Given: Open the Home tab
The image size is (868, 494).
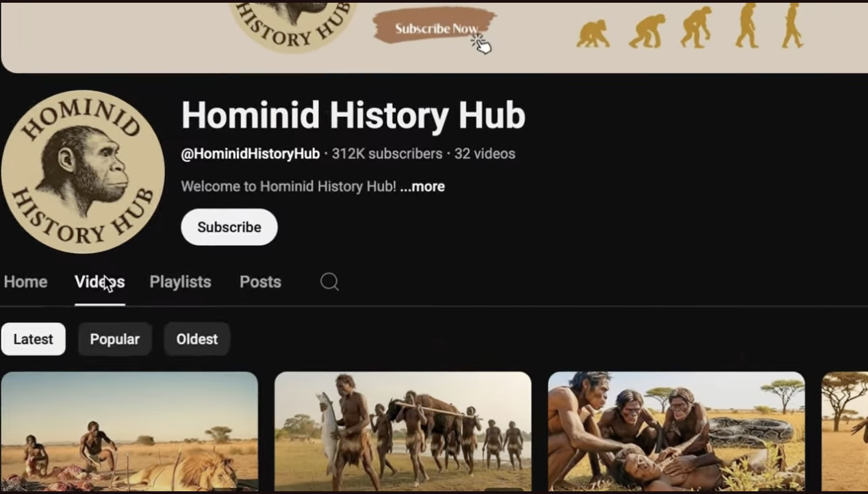Looking at the screenshot, I should [x=25, y=282].
